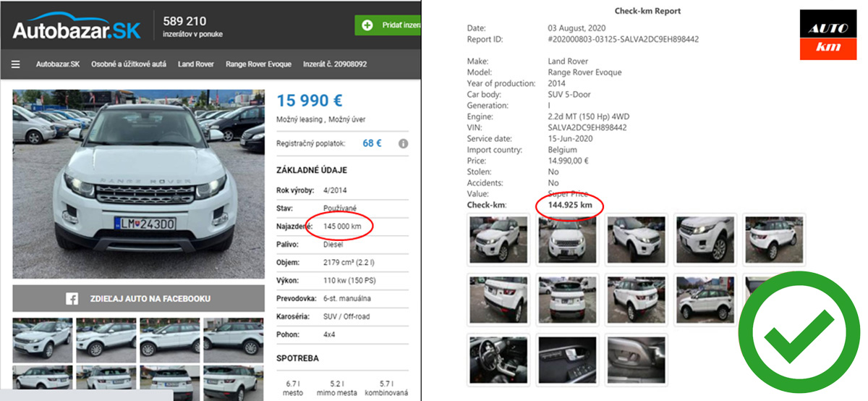This screenshot has width=868, height=401.
Task: Select Autobazar.SK breadcrumb home item
Action: tap(58, 64)
